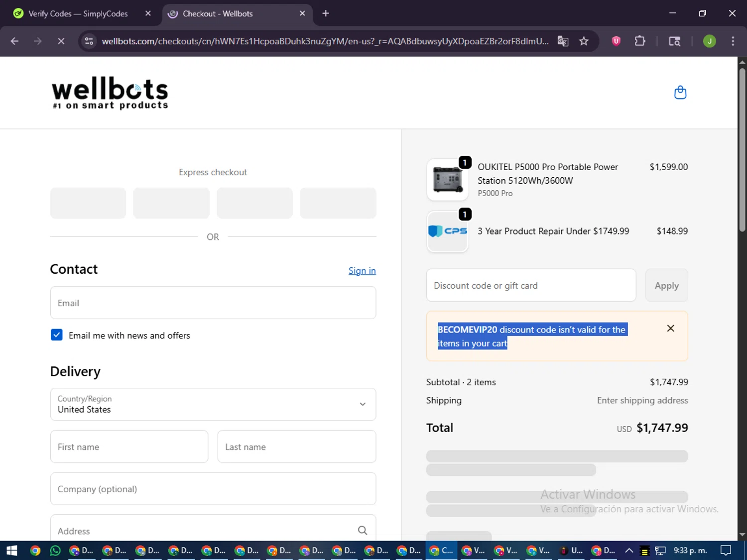
Task: Bookmark this page with the star
Action: point(584,41)
